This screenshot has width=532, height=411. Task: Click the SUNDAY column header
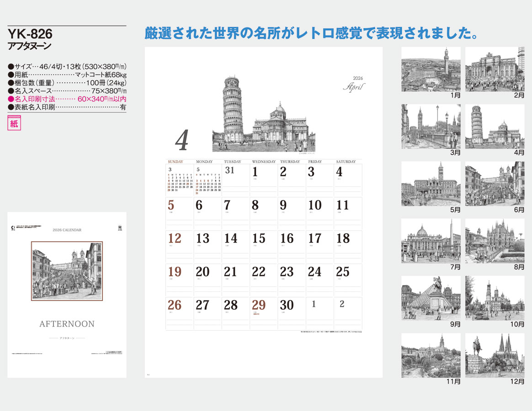click(176, 162)
